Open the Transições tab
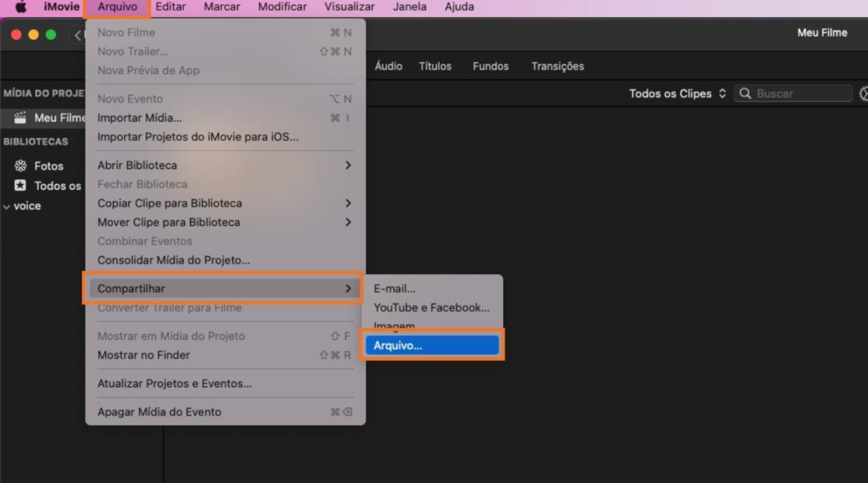 (557, 66)
